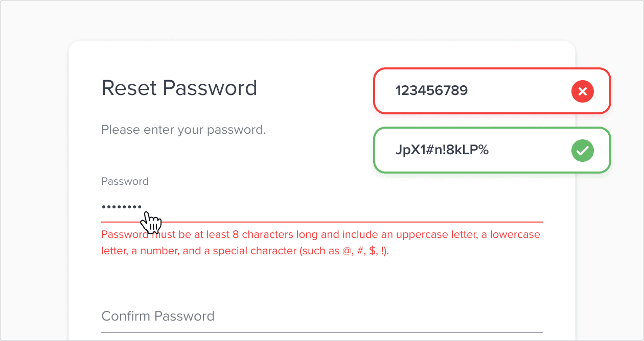This screenshot has width=644, height=341.
Task: Click the masked password dots
Action: tap(121, 206)
